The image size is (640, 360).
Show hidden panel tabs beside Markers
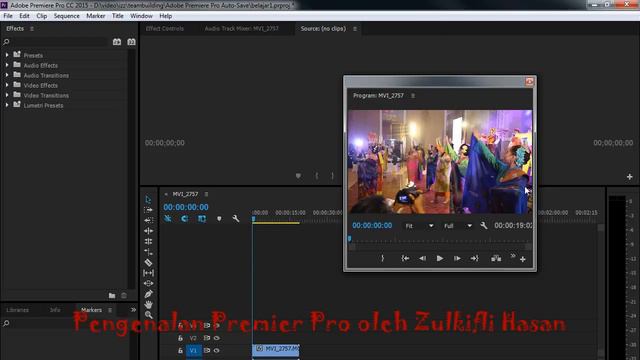click(x=133, y=310)
